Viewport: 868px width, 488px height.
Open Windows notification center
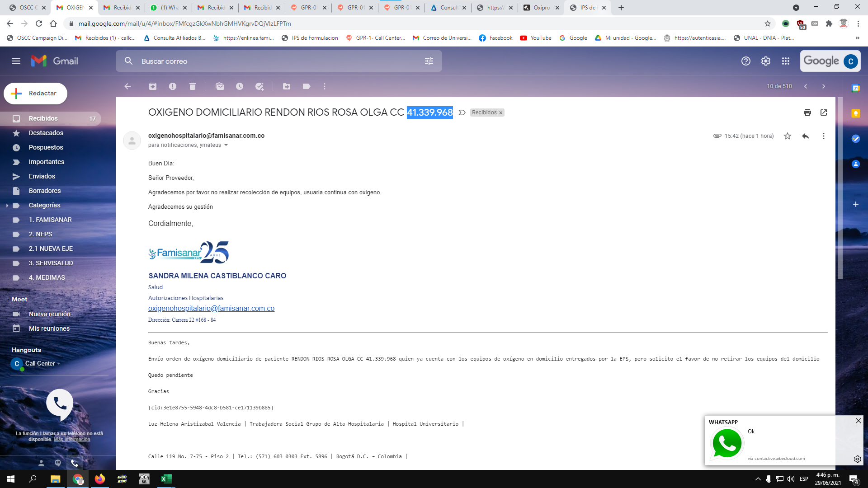[x=854, y=479]
